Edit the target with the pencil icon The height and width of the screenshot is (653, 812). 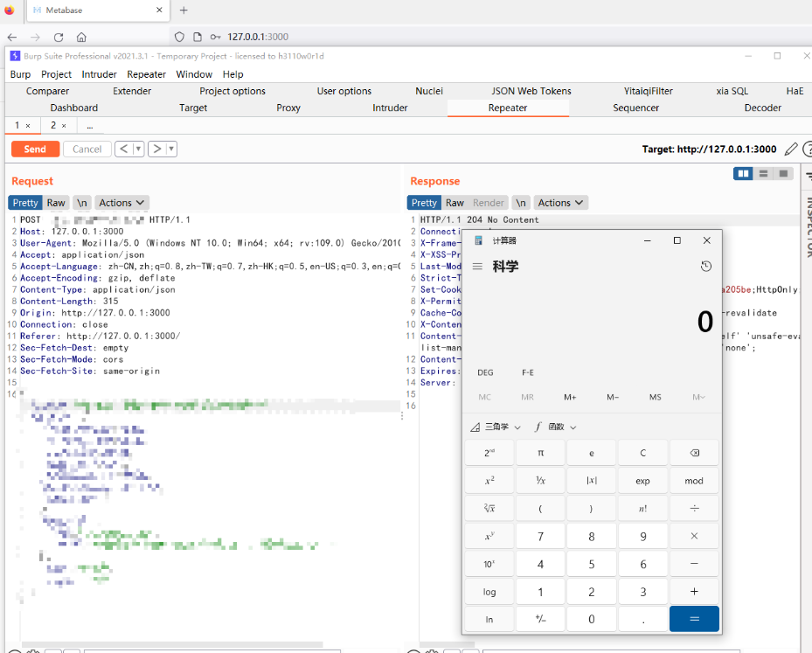[791, 149]
